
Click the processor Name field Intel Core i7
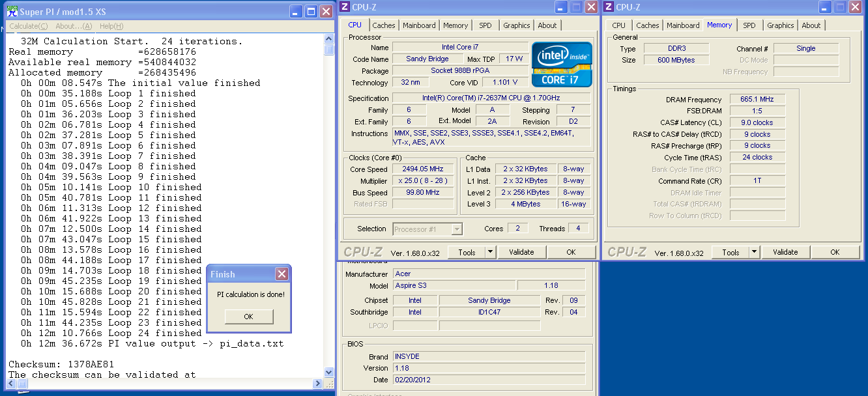[x=459, y=48]
